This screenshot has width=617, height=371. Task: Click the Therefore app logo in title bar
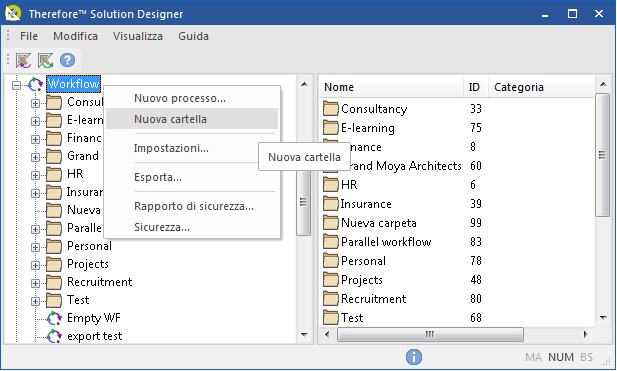[x=13, y=13]
